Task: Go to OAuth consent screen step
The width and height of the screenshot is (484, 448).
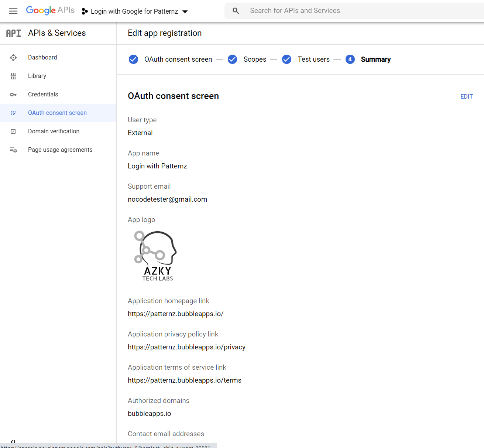Action: pos(178,59)
